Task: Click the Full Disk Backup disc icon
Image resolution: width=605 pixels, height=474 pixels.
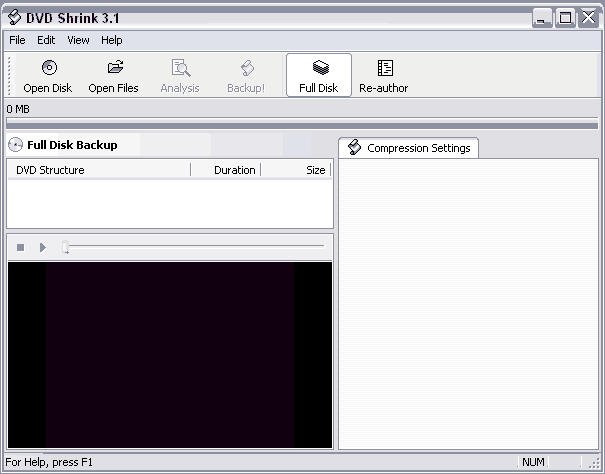Action: click(x=15, y=145)
